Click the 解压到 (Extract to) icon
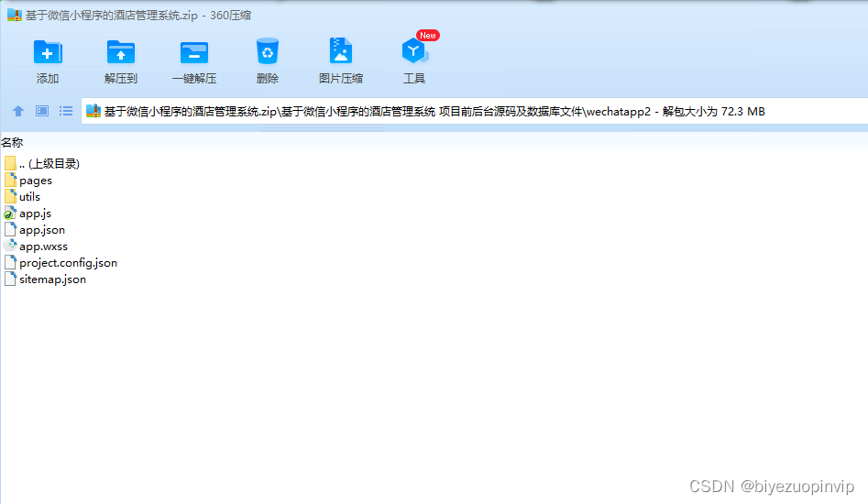This screenshot has width=868, height=504. coord(121,52)
